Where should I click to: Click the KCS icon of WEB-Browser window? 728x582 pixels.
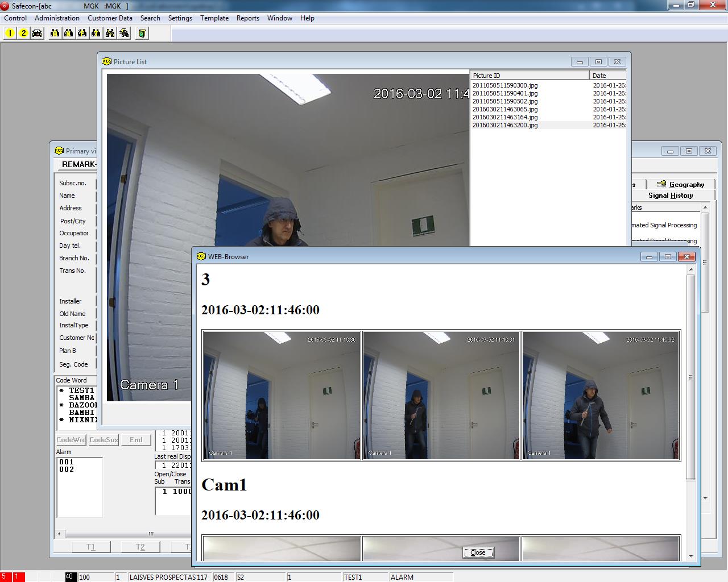(201, 256)
